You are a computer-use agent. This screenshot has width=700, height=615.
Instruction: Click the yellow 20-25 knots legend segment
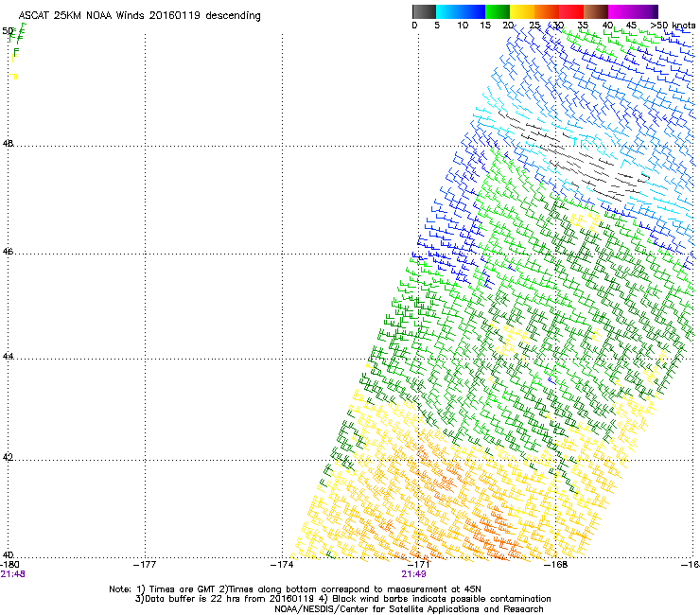coord(522,11)
